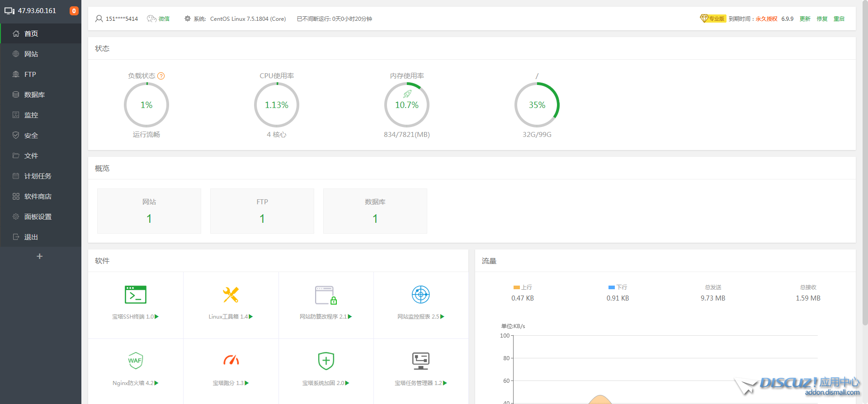
Task: Click the 负载状态 help question mark
Action: (161, 76)
